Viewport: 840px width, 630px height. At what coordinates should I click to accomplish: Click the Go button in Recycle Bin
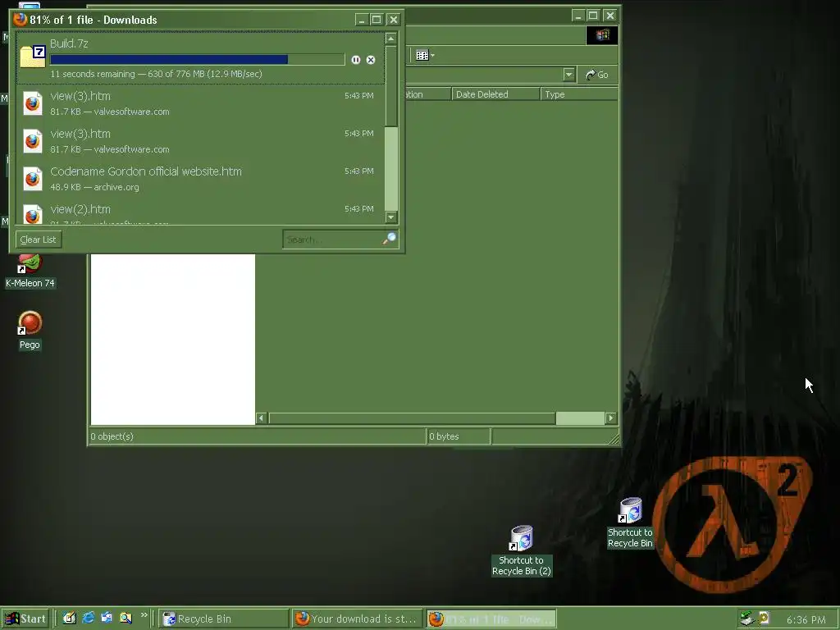[x=597, y=75]
